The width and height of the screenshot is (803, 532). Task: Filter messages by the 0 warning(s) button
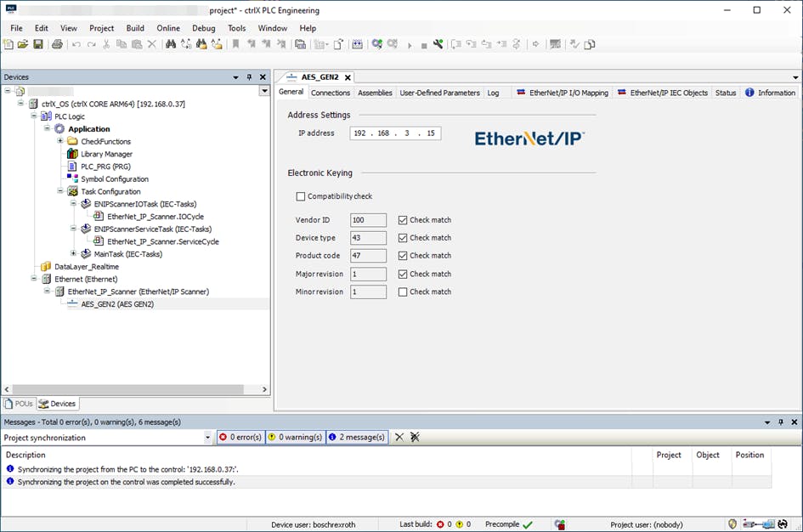295,437
